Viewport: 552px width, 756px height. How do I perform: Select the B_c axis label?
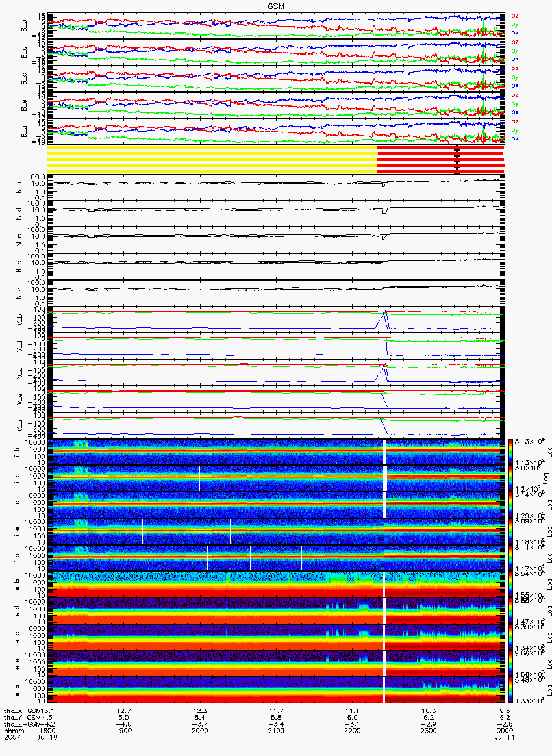[x=24, y=79]
